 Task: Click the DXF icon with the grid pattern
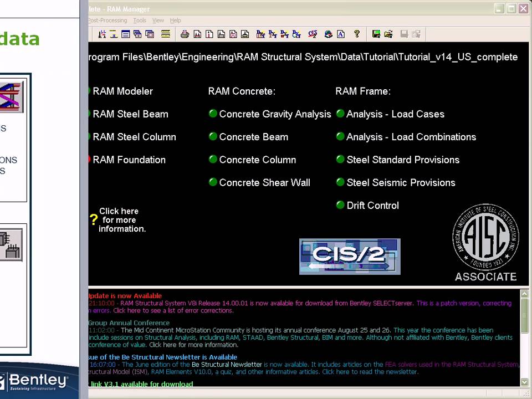[260, 34]
